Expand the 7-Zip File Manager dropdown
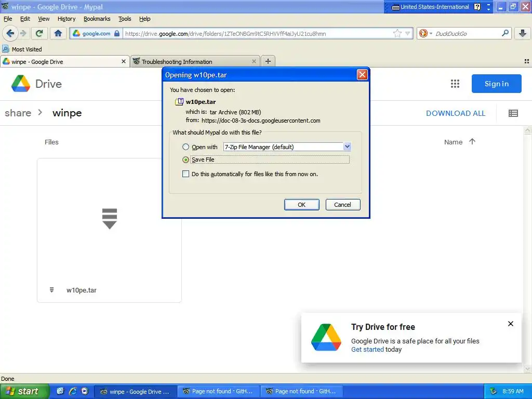The image size is (532, 399). click(x=347, y=147)
